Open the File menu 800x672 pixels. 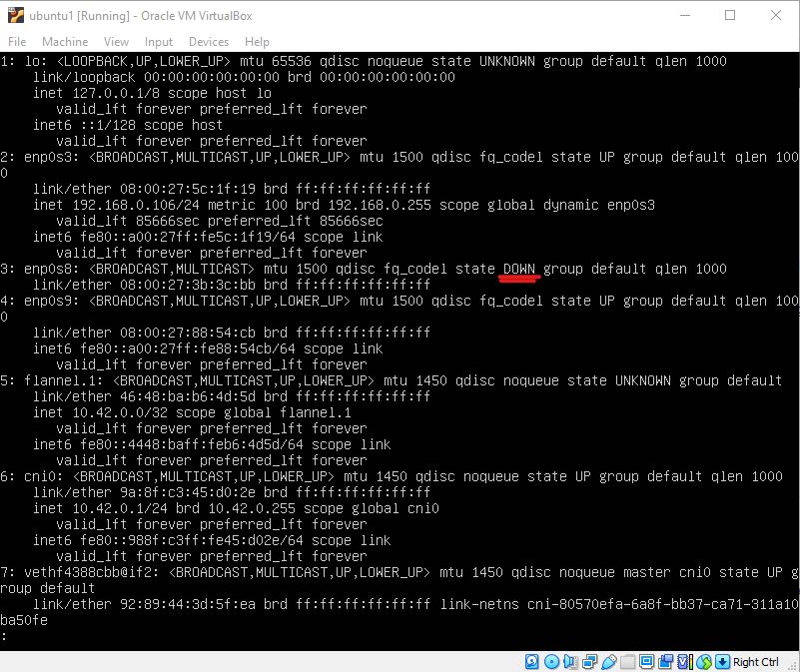[17, 42]
